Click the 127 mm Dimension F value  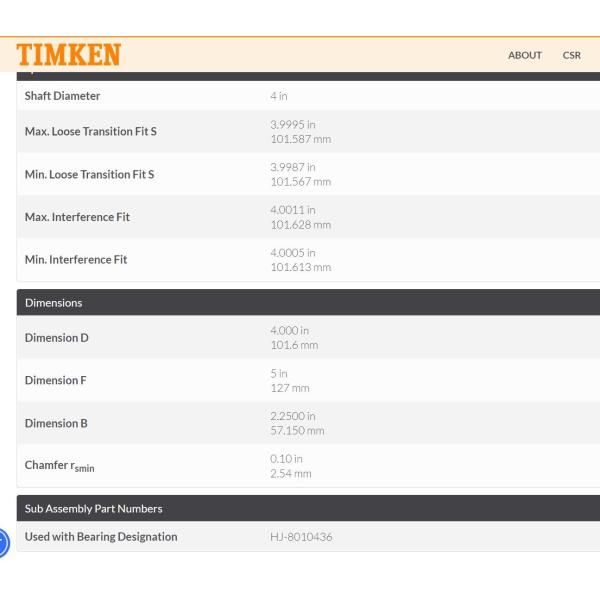290,388
